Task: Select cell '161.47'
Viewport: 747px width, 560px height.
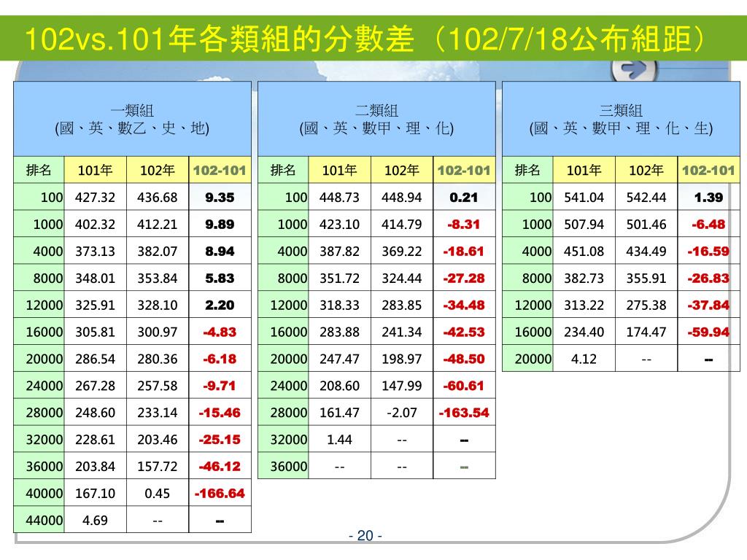Action: (x=340, y=413)
